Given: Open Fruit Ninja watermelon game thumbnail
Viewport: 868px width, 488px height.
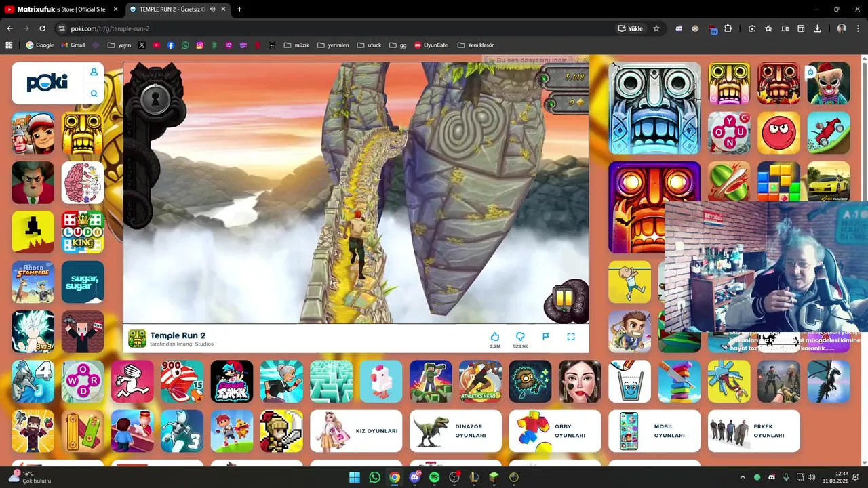Looking at the screenshot, I should point(729,182).
